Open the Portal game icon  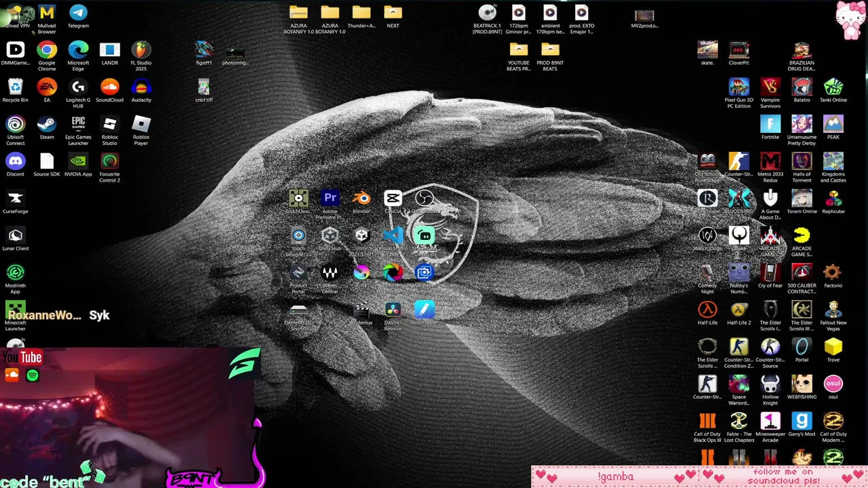click(802, 347)
